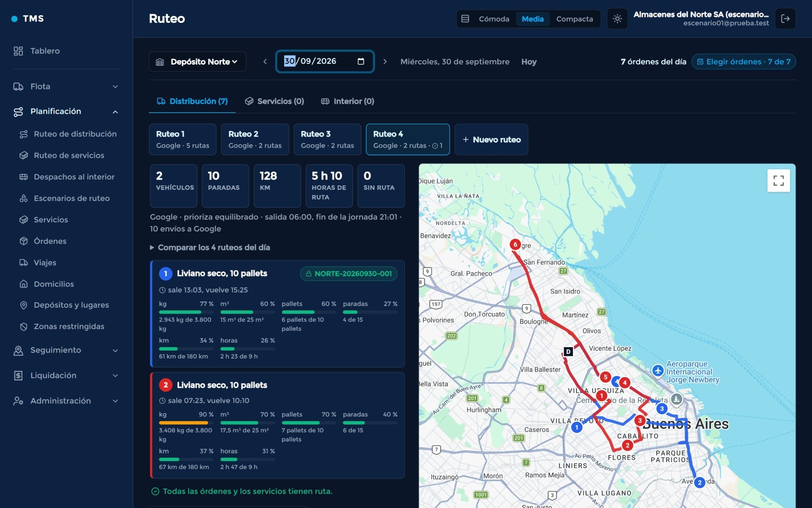812x508 pixels.
Task: Open trip NORTE-20260930-001 badge
Action: tap(349, 273)
